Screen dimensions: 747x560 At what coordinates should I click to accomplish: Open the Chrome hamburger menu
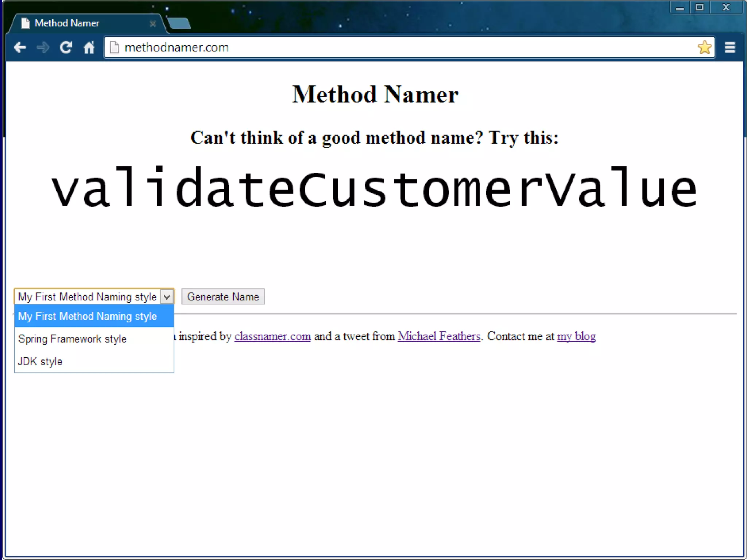point(730,47)
